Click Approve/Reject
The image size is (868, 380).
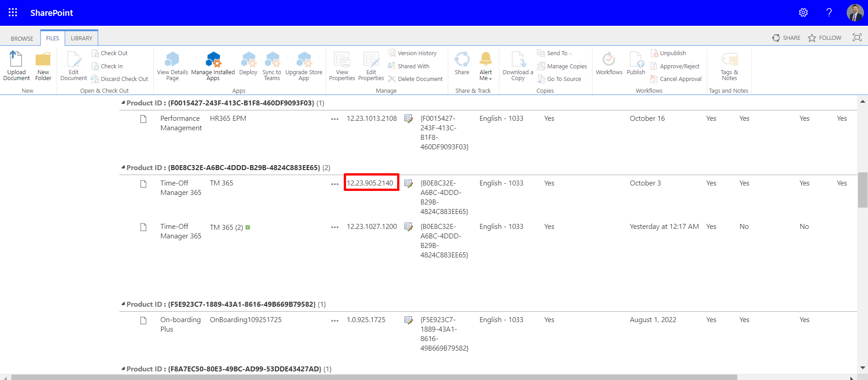[x=675, y=66]
